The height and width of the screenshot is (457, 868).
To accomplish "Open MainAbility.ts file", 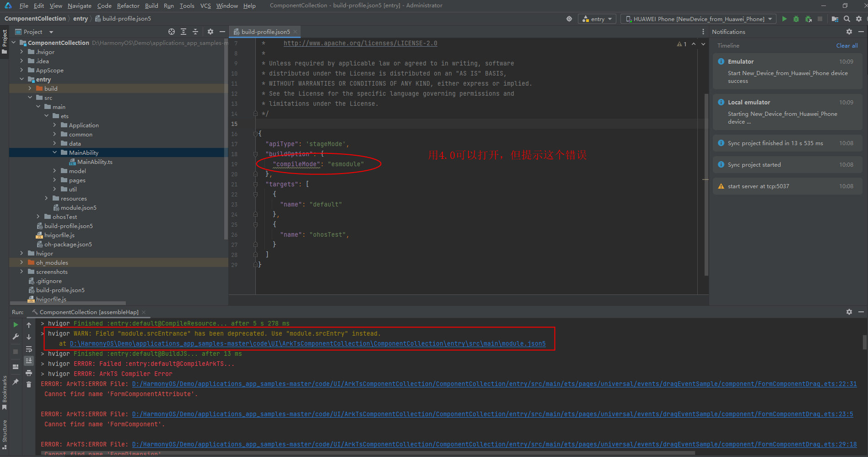I will coord(95,162).
